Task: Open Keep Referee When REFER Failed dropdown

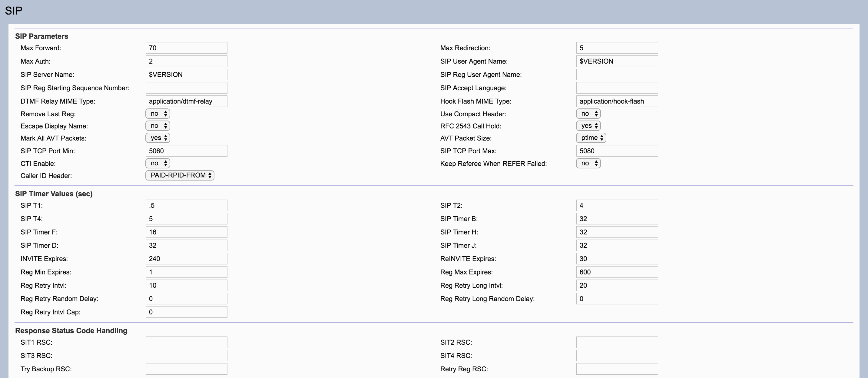Action: click(588, 163)
